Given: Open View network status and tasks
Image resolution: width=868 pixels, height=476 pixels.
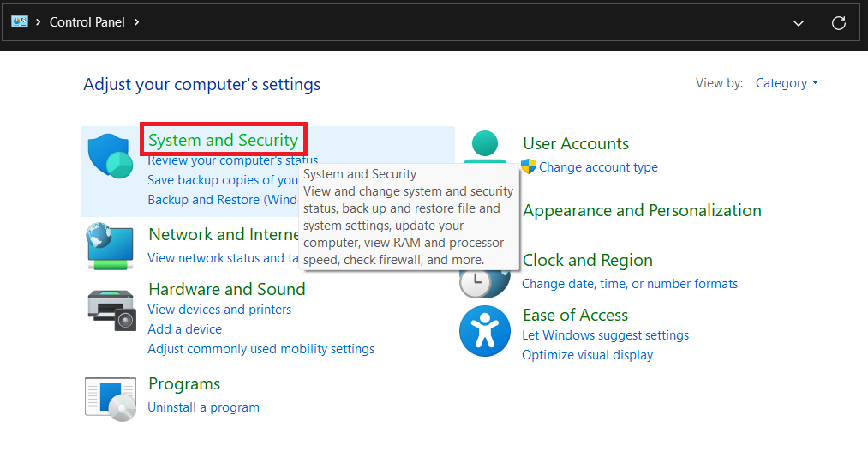Looking at the screenshot, I should pos(223,258).
